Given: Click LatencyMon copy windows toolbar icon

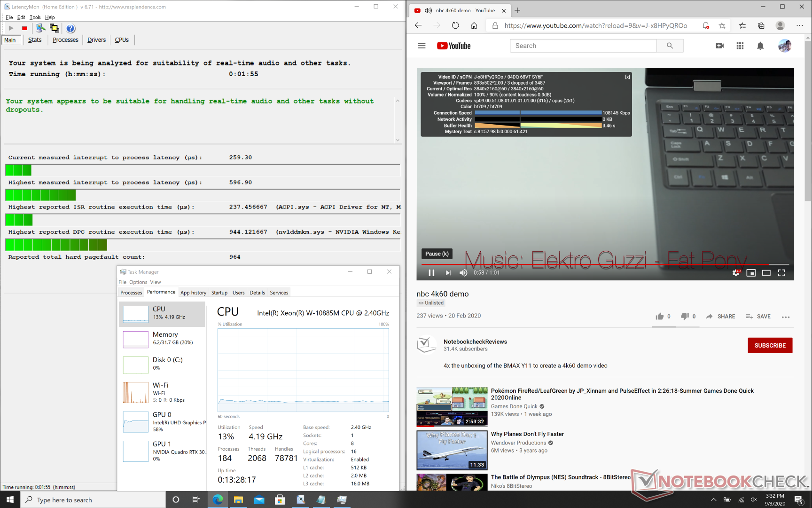Looking at the screenshot, I should pos(55,28).
